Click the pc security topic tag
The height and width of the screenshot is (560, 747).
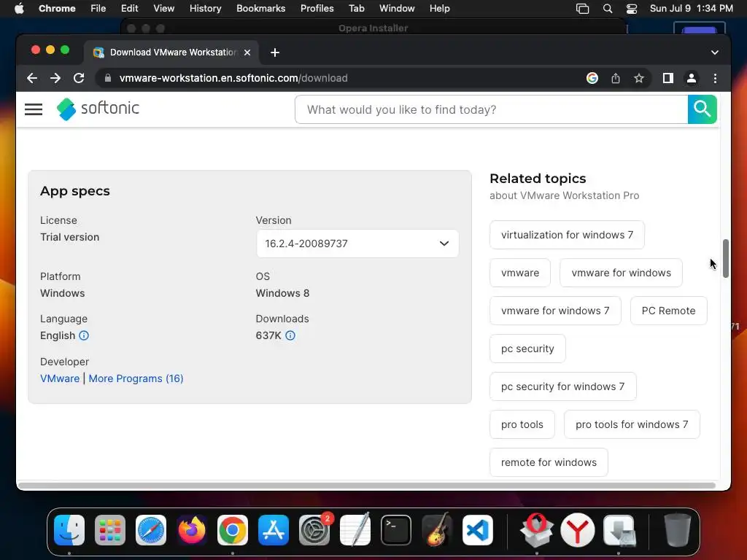[527, 349]
